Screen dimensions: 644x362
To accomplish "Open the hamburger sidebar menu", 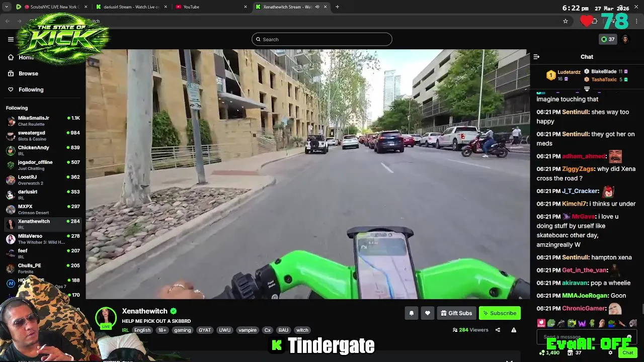I will click(x=11, y=39).
